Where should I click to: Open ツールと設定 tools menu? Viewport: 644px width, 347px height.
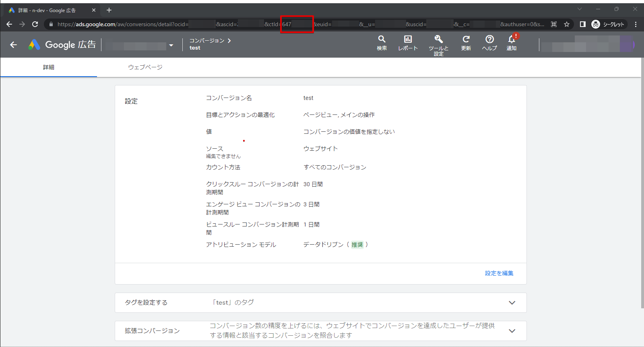pos(438,45)
